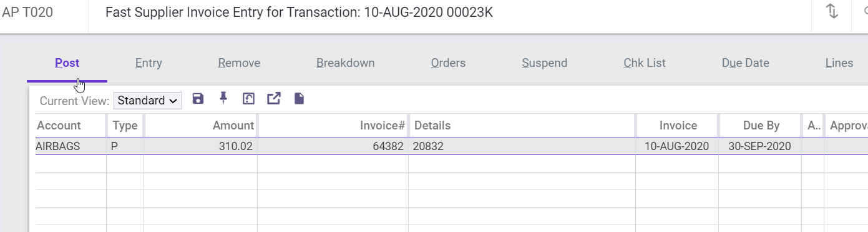Select the AIRBAGS account row cell
This screenshot has height=232, width=868.
tap(71, 146)
